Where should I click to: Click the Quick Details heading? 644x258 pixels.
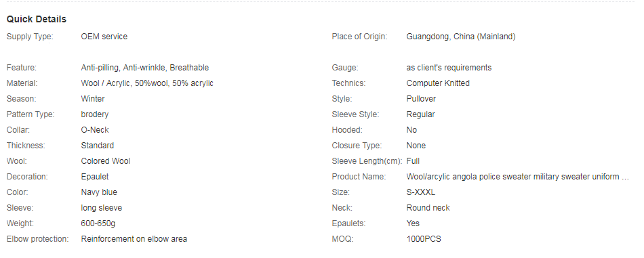(x=36, y=19)
